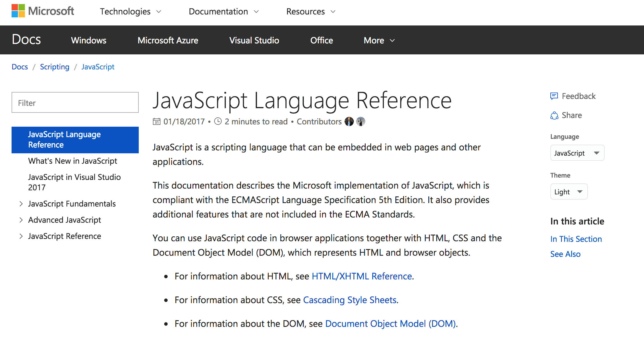Click the Feedback icon
The image size is (644, 339).
click(554, 96)
